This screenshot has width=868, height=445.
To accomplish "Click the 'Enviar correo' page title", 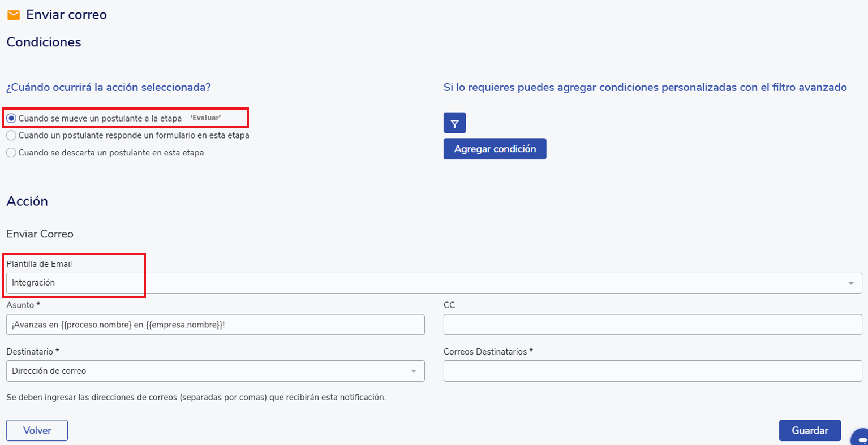I will (x=66, y=15).
